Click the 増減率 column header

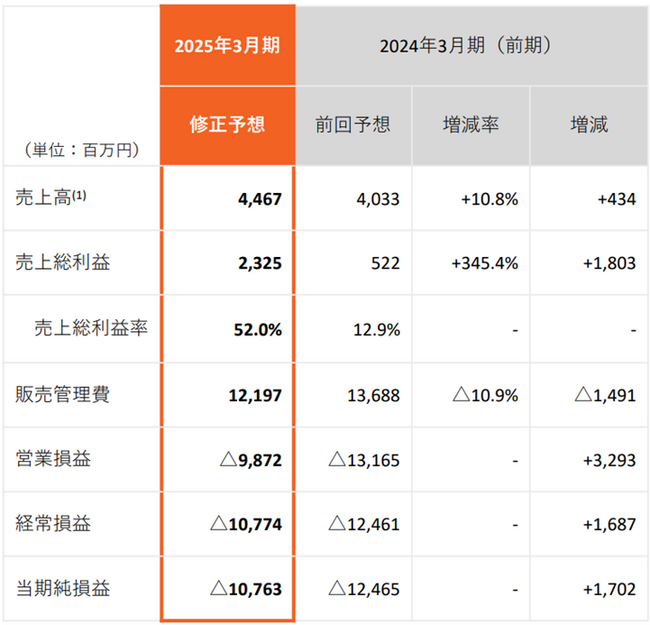[x=471, y=126]
